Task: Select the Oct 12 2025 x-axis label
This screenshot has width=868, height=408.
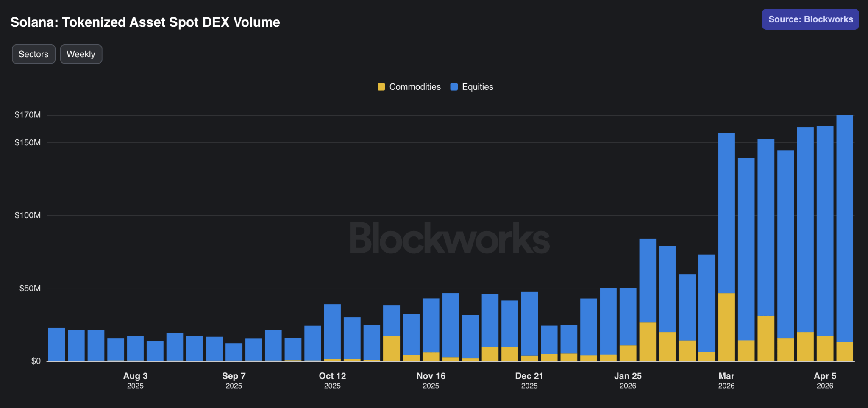Action: (333, 380)
